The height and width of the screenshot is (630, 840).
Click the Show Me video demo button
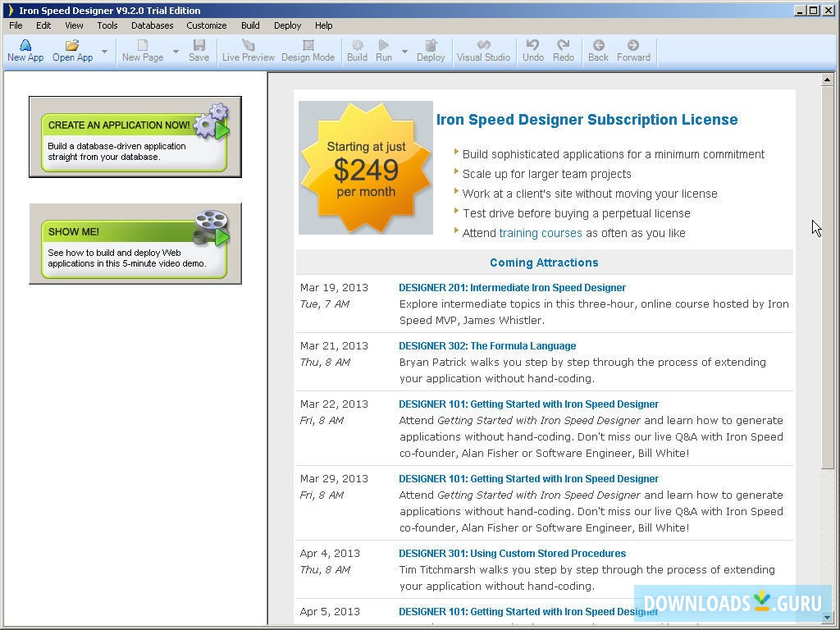(x=135, y=244)
